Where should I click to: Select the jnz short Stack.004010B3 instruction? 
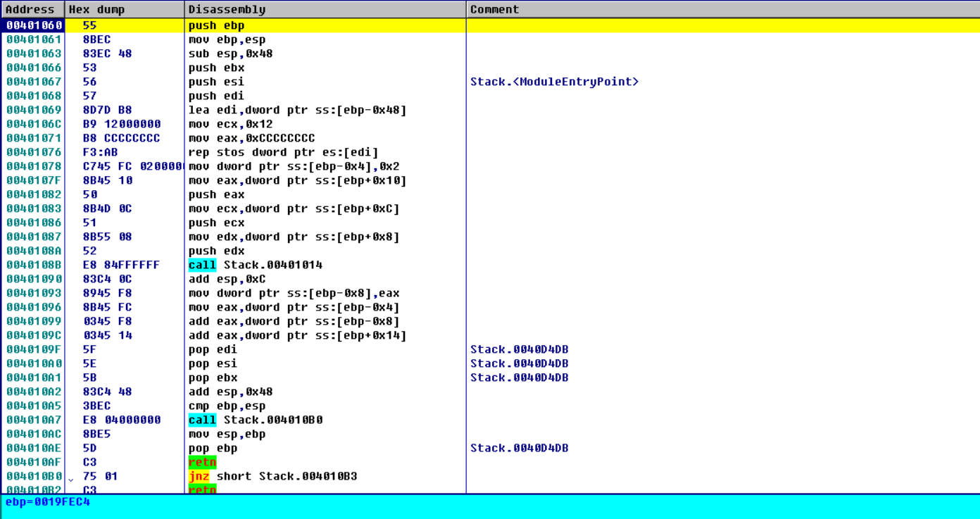[x=272, y=476]
